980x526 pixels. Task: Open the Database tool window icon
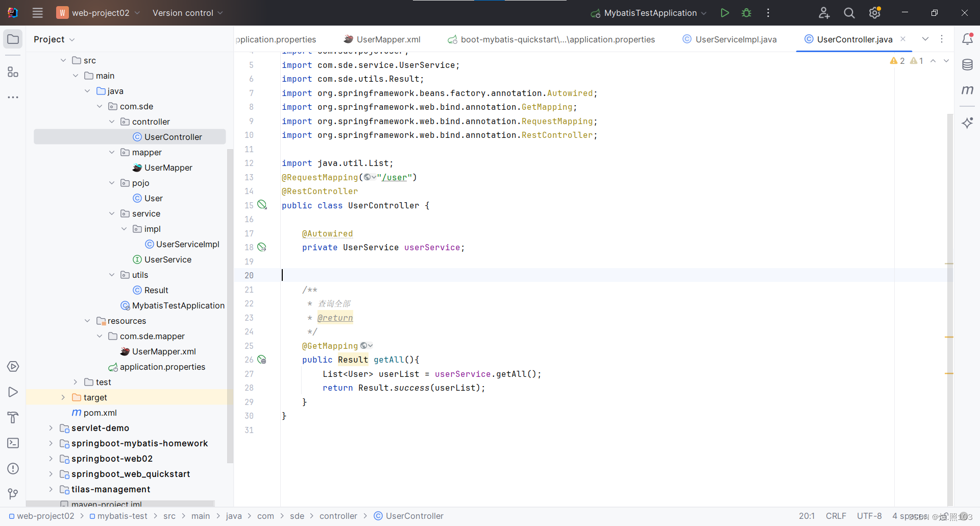967,65
